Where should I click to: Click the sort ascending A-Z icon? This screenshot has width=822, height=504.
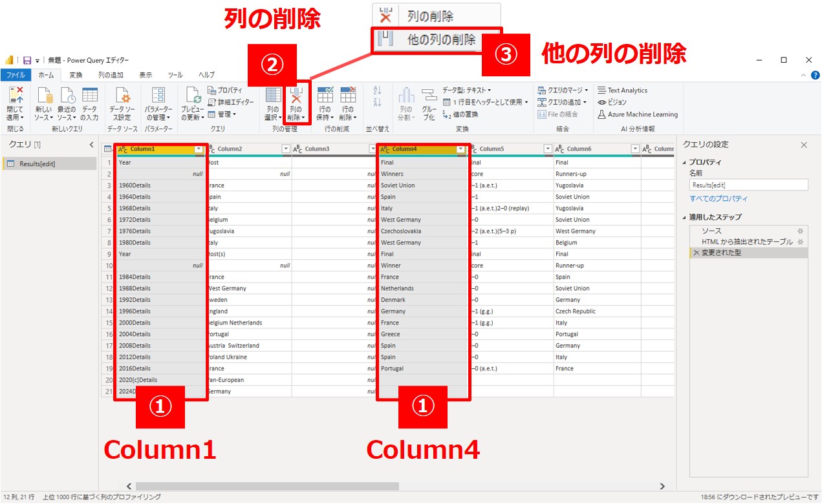pos(378,90)
